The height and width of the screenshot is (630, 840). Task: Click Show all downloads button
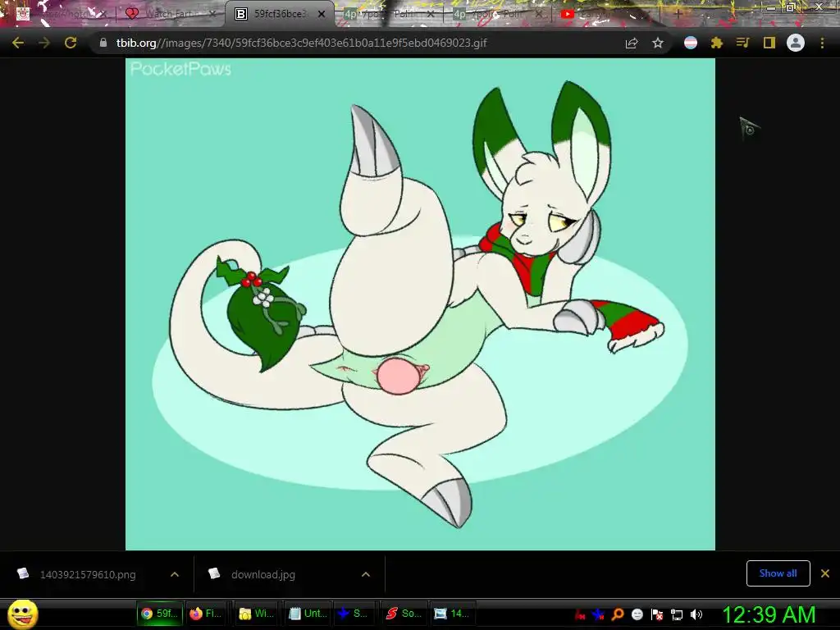coord(778,573)
